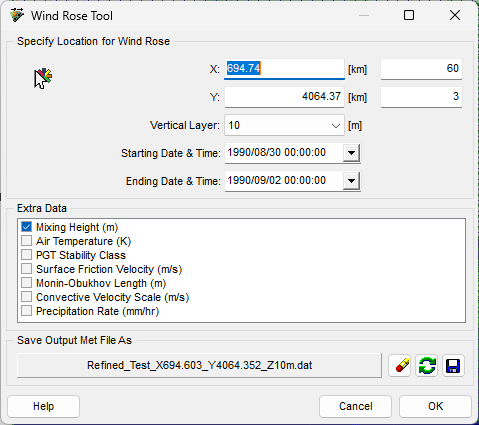This screenshot has height=425, width=479.
Task: Enable the Air Temperature (K) checkbox
Action: pos(26,241)
